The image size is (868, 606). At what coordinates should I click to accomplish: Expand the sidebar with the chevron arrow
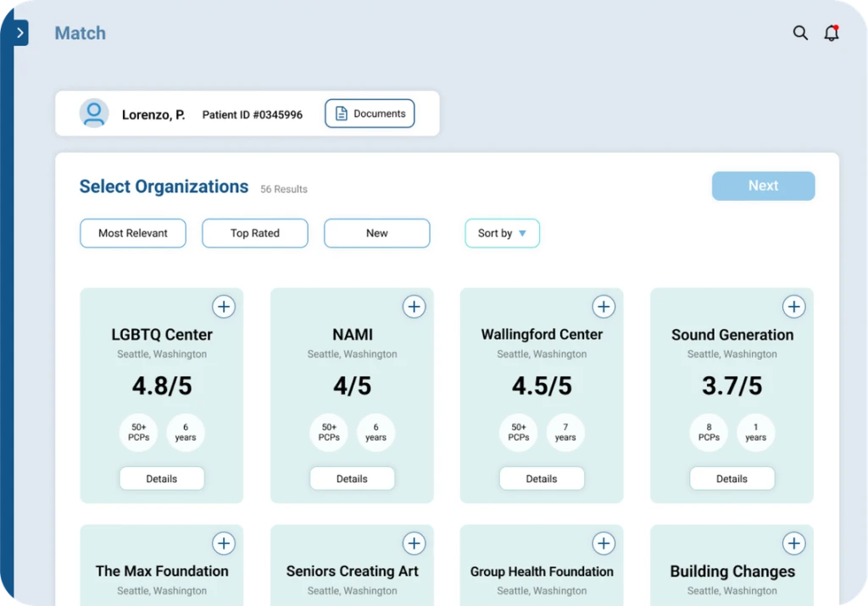pyautogui.click(x=20, y=33)
